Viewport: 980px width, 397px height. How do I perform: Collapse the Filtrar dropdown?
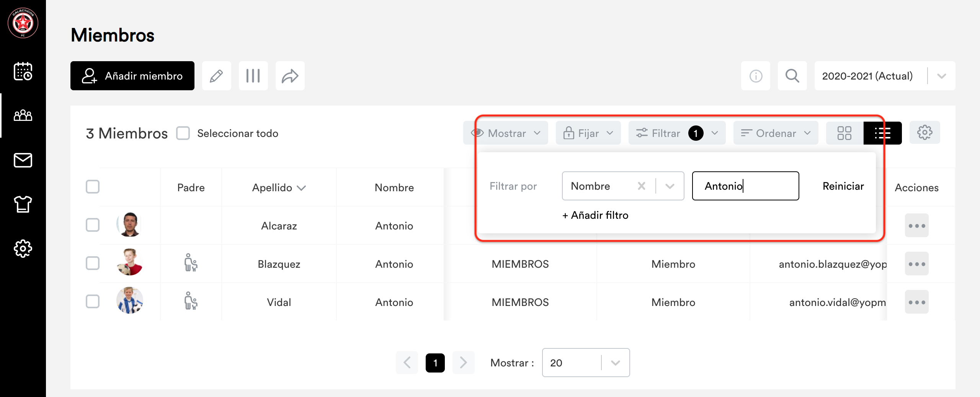[x=677, y=133]
